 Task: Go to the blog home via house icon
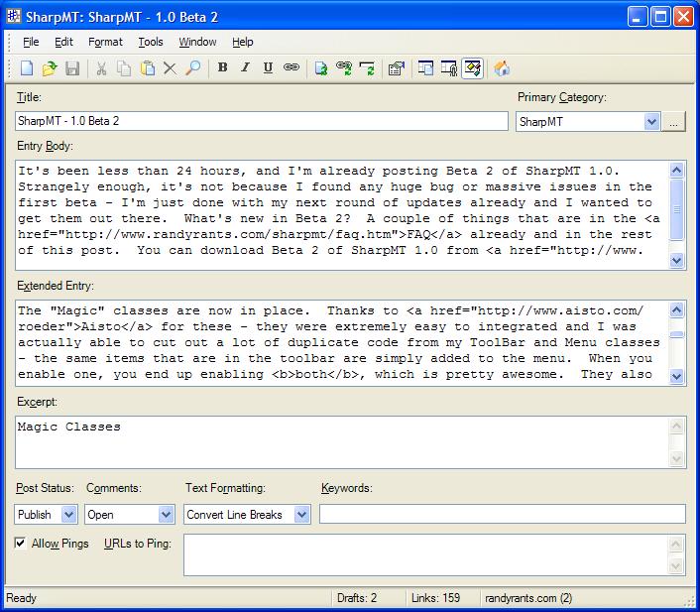(x=502, y=68)
